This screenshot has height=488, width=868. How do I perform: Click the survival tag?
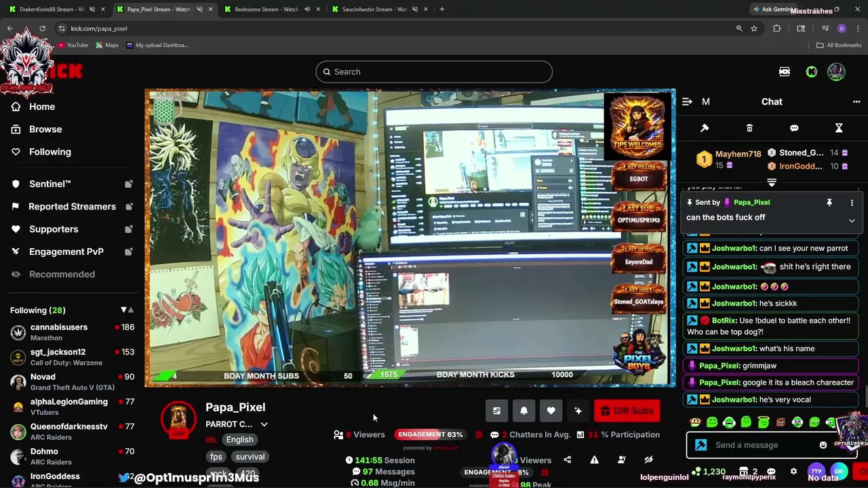[x=250, y=457]
